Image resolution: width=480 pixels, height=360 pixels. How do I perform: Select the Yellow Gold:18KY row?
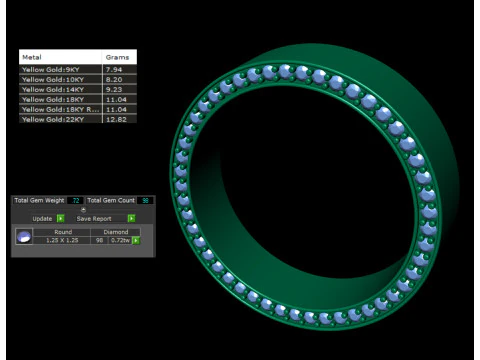pos(78,99)
